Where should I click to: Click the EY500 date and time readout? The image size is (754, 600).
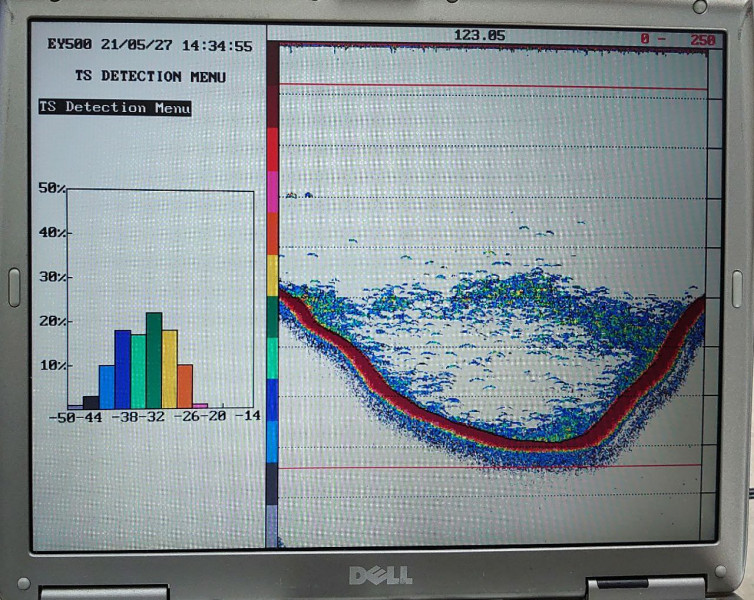[x=150, y=46]
